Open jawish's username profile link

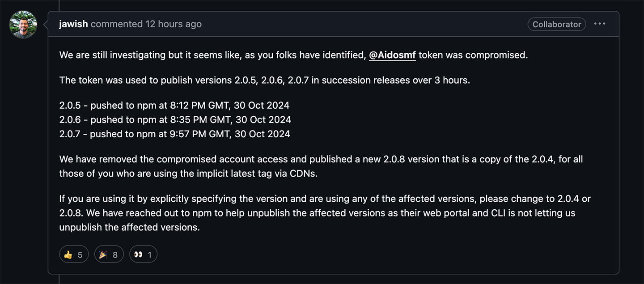coord(73,24)
